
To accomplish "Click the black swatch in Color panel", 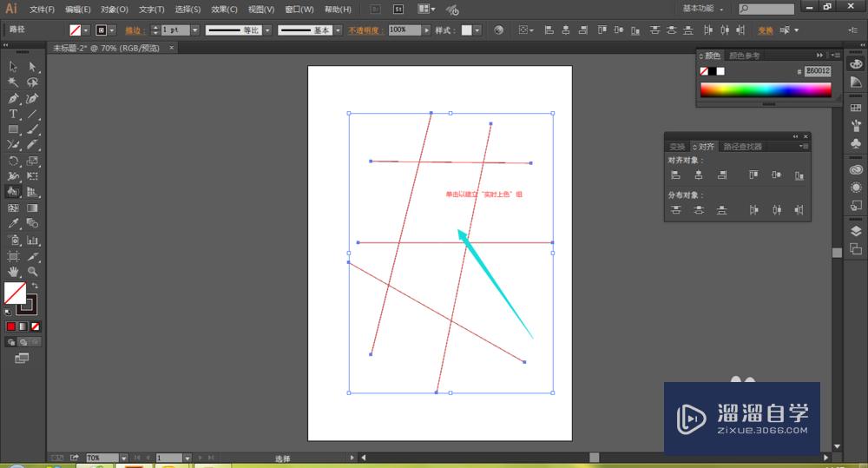I will point(713,71).
